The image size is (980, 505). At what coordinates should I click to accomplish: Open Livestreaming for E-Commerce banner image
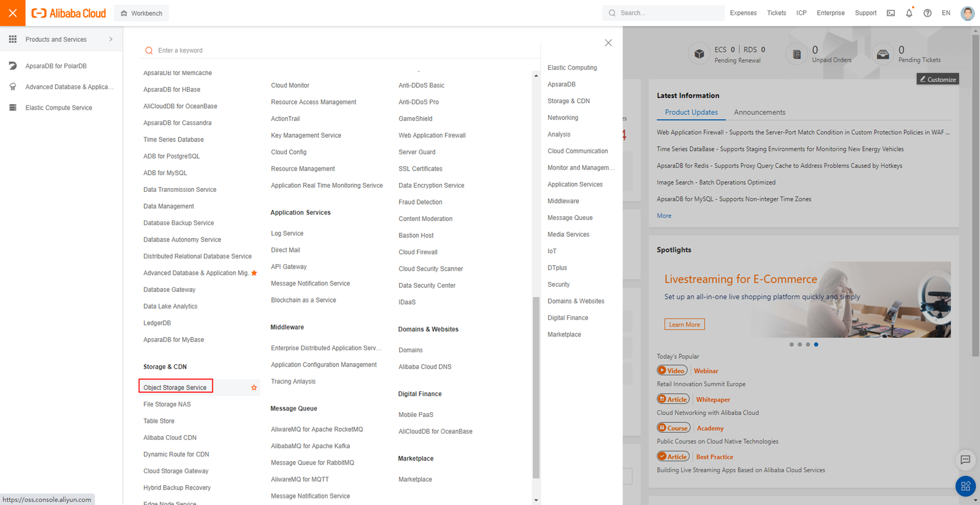(x=803, y=299)
